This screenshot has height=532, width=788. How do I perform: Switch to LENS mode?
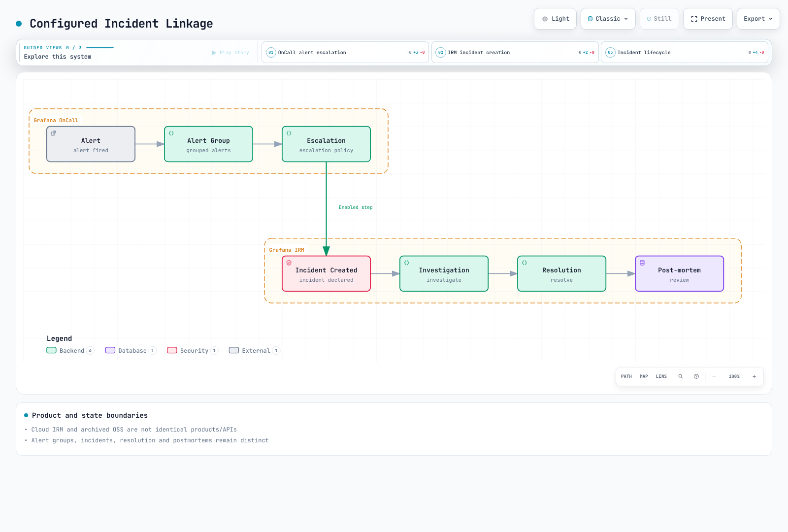click(x=661, y=376)
